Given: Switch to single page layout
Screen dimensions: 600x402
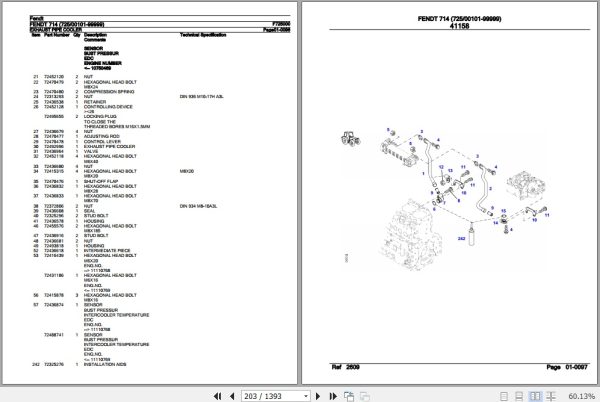Looking at the screenshot, I should [504, 397].
